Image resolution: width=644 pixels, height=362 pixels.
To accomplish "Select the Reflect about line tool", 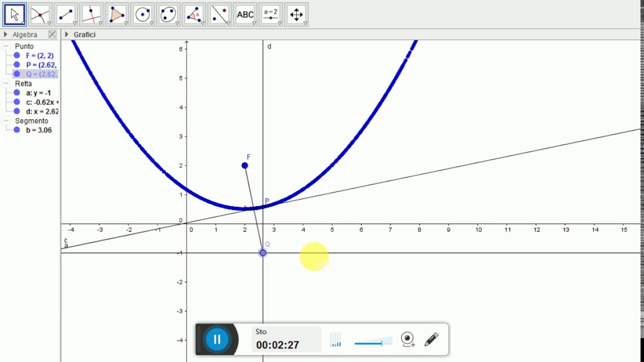I will [220, 15].
